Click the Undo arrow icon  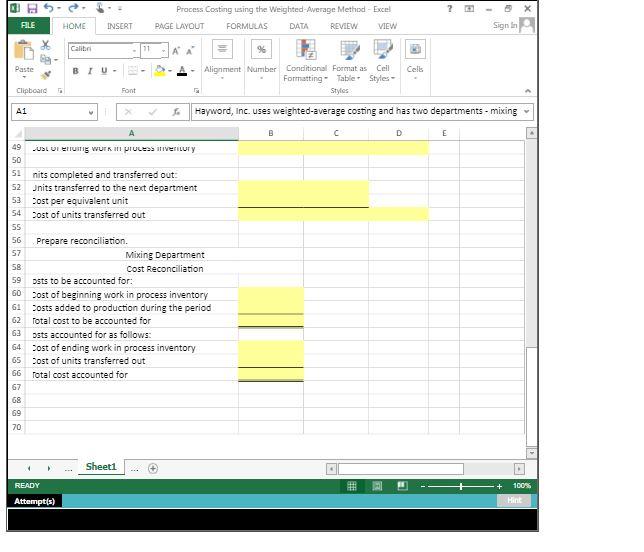(x=48, y=8)
